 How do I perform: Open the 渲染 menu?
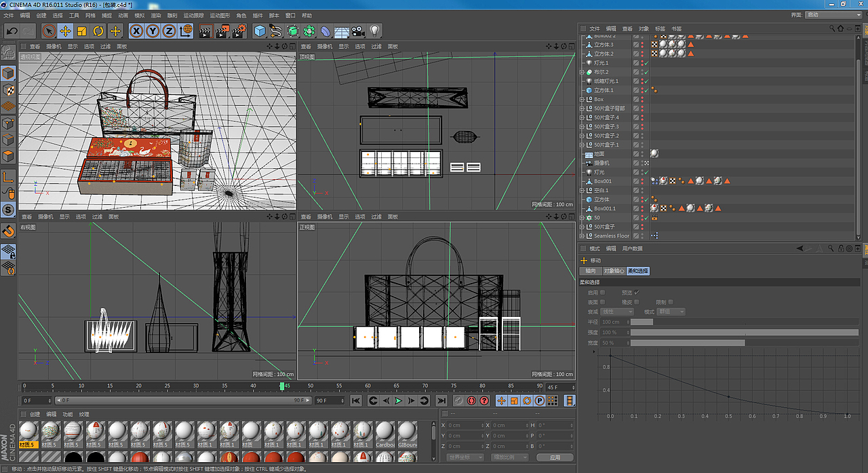point(155,15)
